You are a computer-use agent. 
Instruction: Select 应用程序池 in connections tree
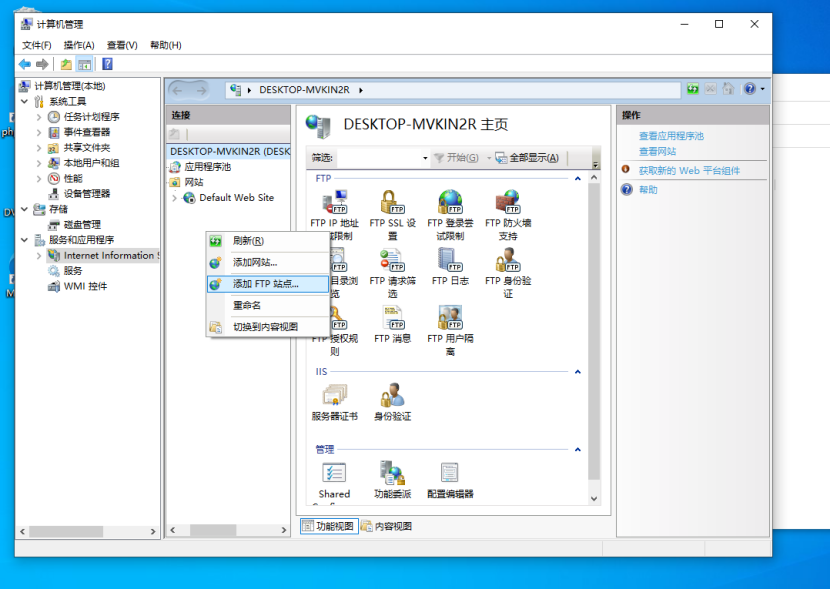tap(207, 166)
